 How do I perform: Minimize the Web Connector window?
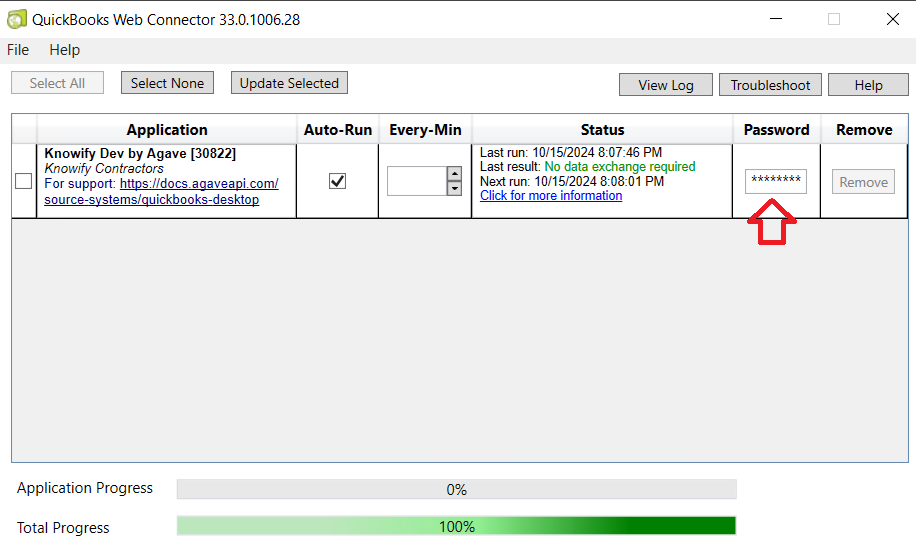(x=776, y=19)
